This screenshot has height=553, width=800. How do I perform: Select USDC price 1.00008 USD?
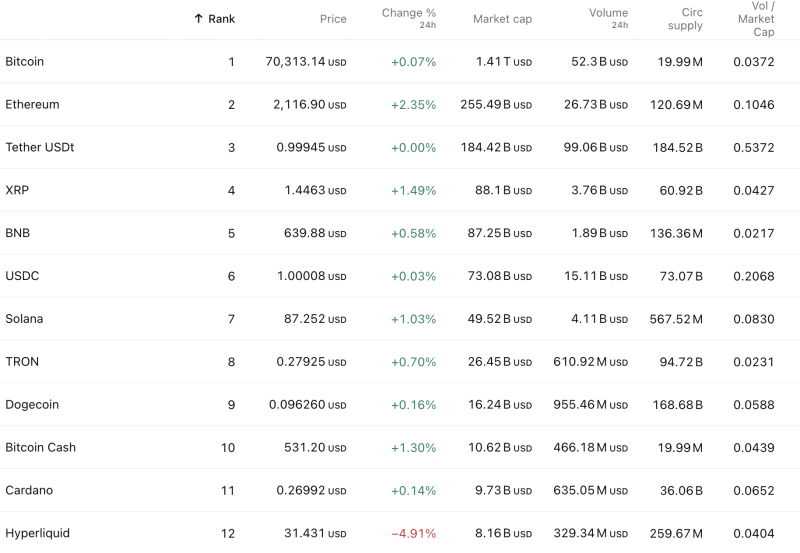pyautogui.click(x=312, y=276)
